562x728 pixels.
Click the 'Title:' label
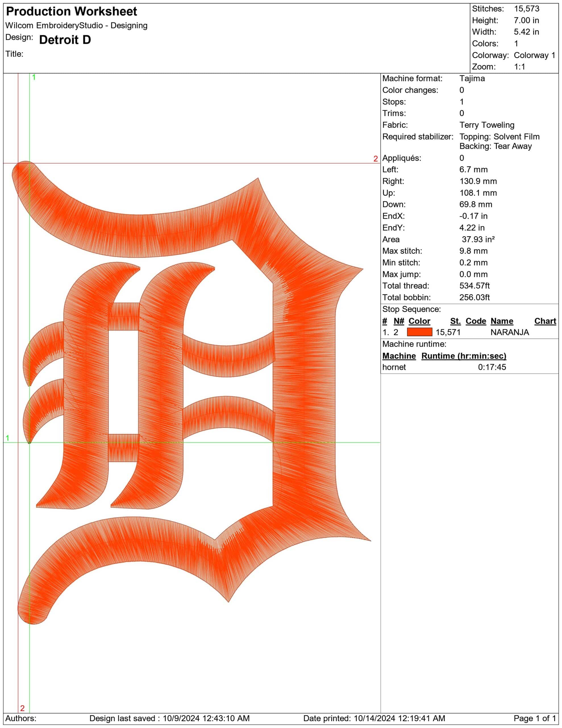coord(14,54)
